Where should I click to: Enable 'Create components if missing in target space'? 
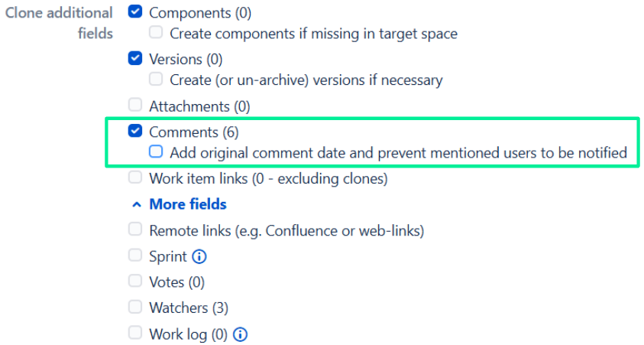[x=156, y=33]
